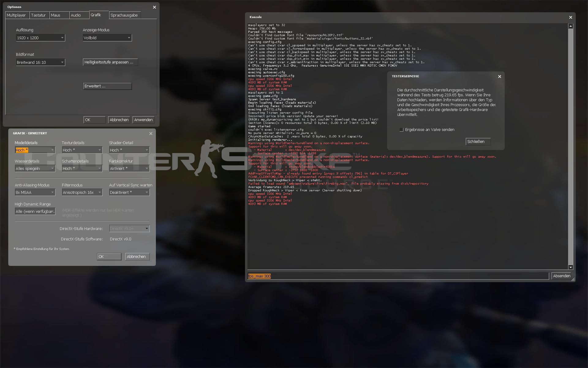Open the High Dynamic Range dropdown
Viewport: 588px width, 368px height.
tap(35, 211)
